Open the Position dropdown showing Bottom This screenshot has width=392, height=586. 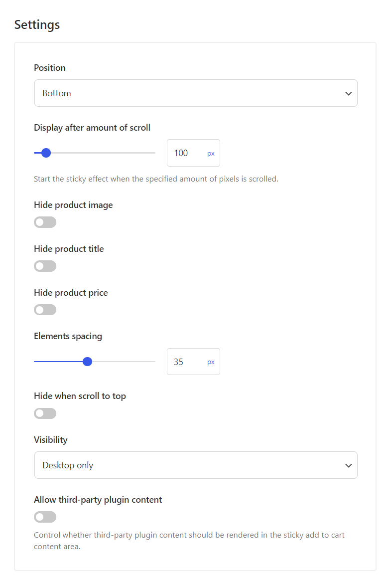[196, 93]
